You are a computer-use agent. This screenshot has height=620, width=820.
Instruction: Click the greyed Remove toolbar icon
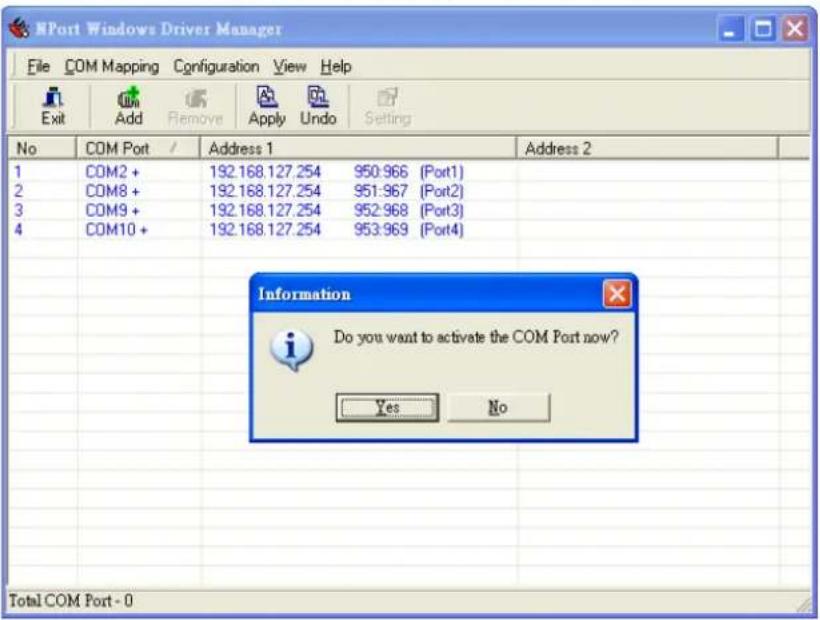click(195, 106)
